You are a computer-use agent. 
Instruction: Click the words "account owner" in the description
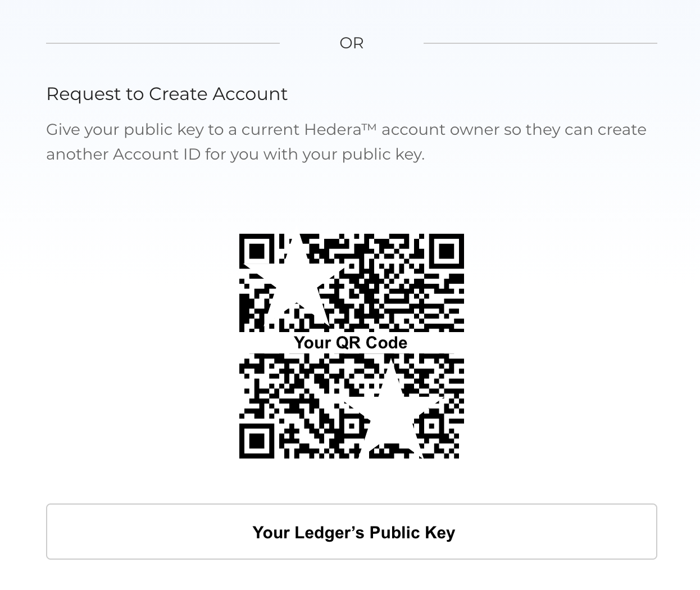click(440, 130)
